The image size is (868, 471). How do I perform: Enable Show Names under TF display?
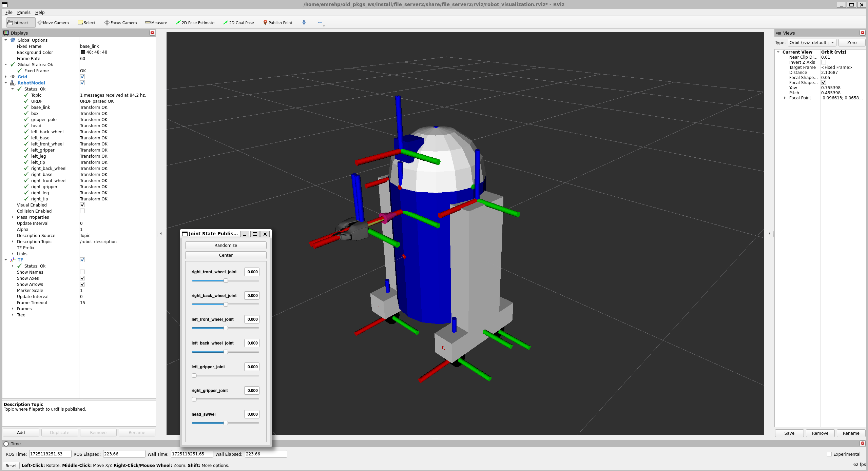click(x=82, y=272)
